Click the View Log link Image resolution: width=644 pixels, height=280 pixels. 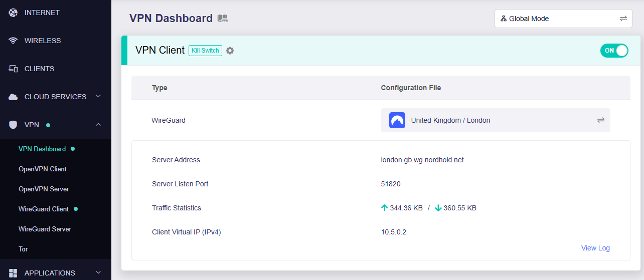pyautogui.click(x=595, y=248)
